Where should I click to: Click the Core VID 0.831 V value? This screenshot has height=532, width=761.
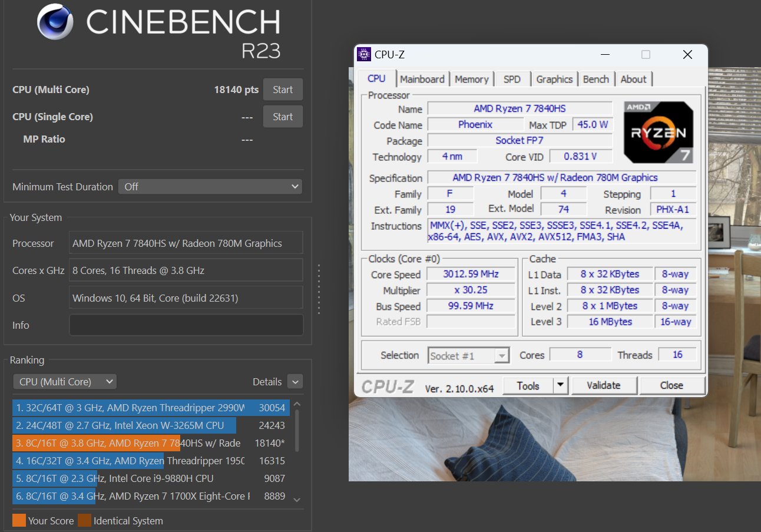581,156
